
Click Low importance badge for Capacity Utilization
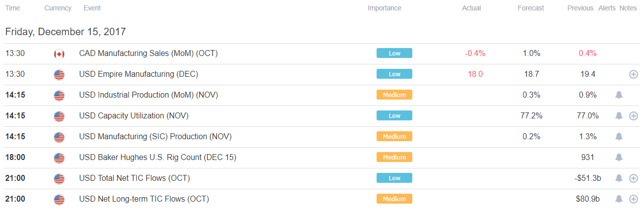tap(394, 115)
